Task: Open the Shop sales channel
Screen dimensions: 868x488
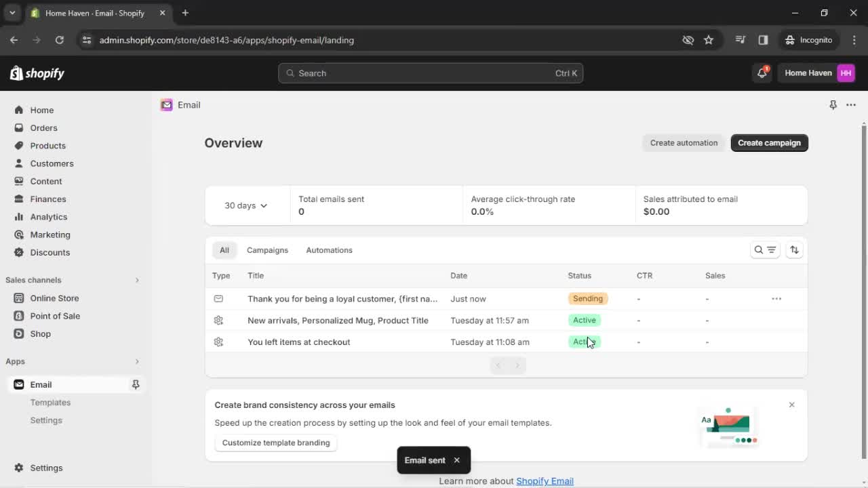Action: pyautogui.click(x=40, y=333)
